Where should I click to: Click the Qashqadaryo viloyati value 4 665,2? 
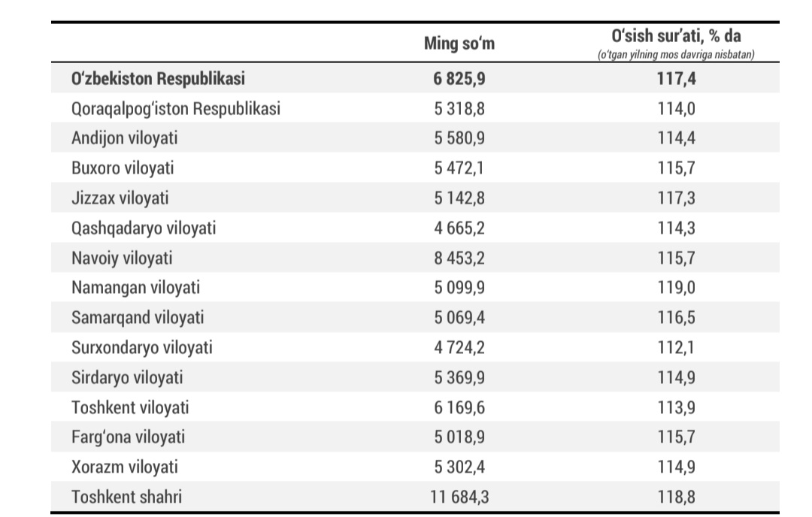[x=459, y=228]
